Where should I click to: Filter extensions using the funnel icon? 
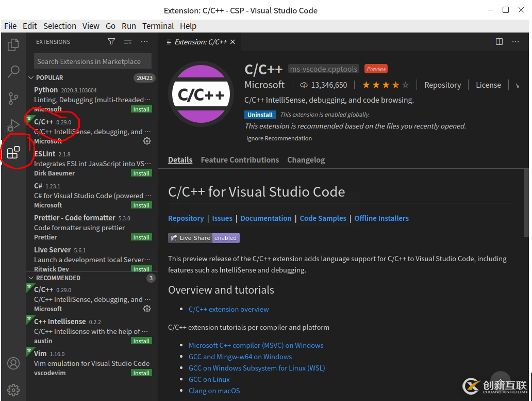pos(111,41)
